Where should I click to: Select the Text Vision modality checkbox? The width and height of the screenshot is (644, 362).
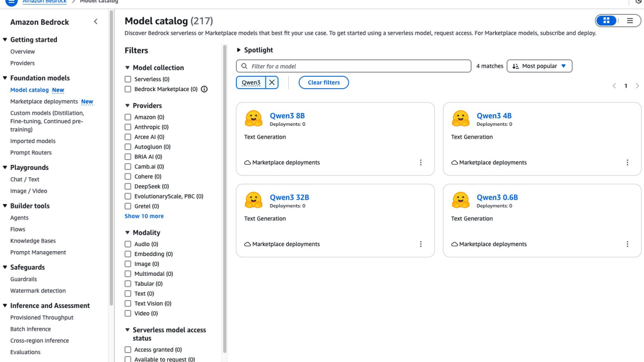[x=128, y=304]
